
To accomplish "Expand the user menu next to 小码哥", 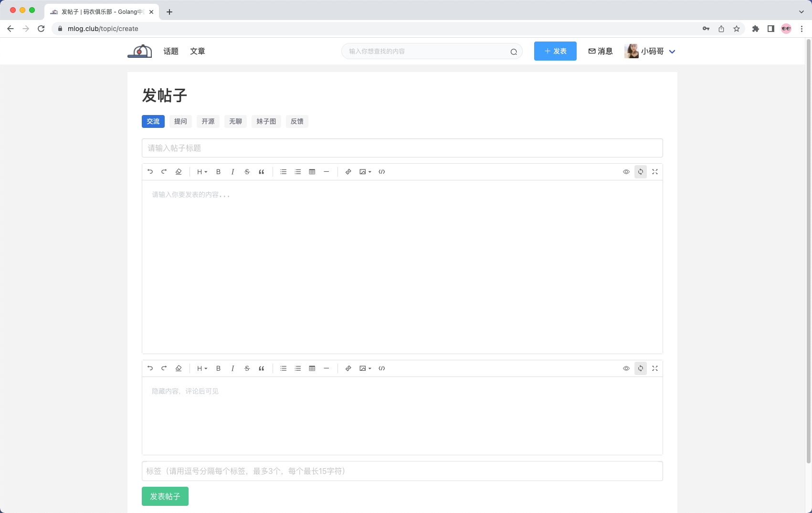I will (x=673, y=51).
